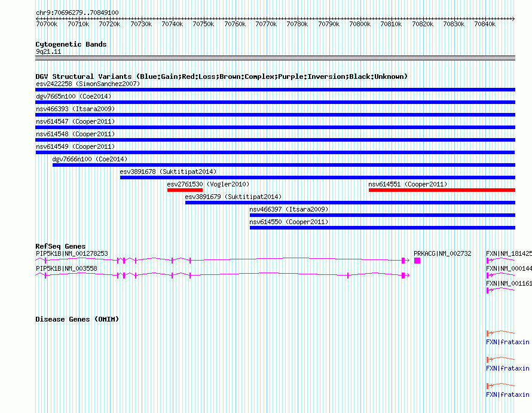
Task: Click the 70760k ruler position label
Action: pos(235,24)
